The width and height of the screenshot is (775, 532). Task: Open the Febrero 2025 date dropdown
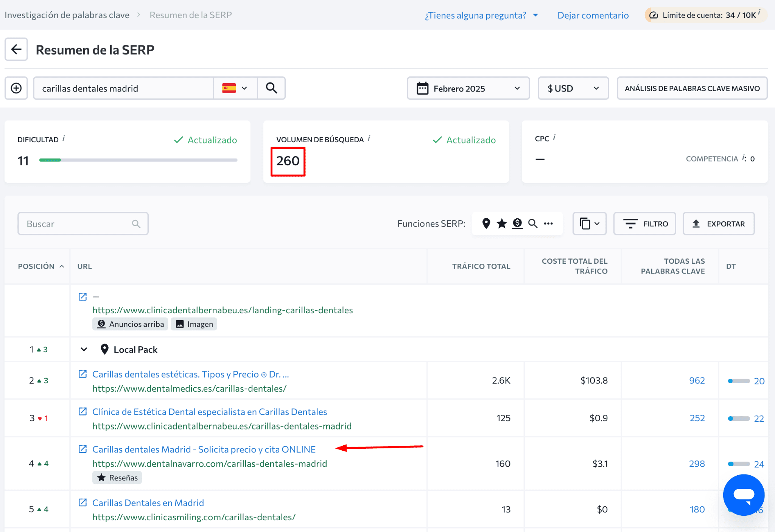click(x=468, y=88)
